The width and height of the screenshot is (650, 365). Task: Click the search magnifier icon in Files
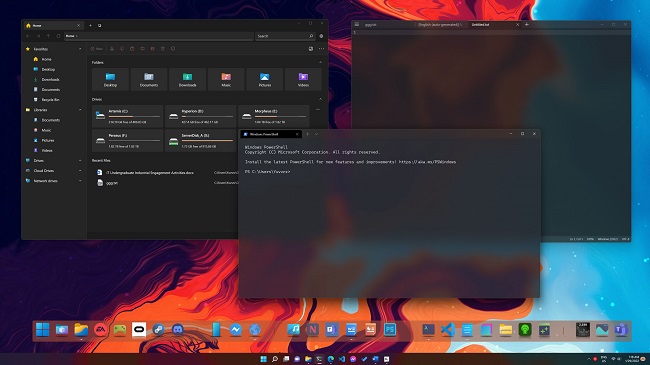[311, 36]
